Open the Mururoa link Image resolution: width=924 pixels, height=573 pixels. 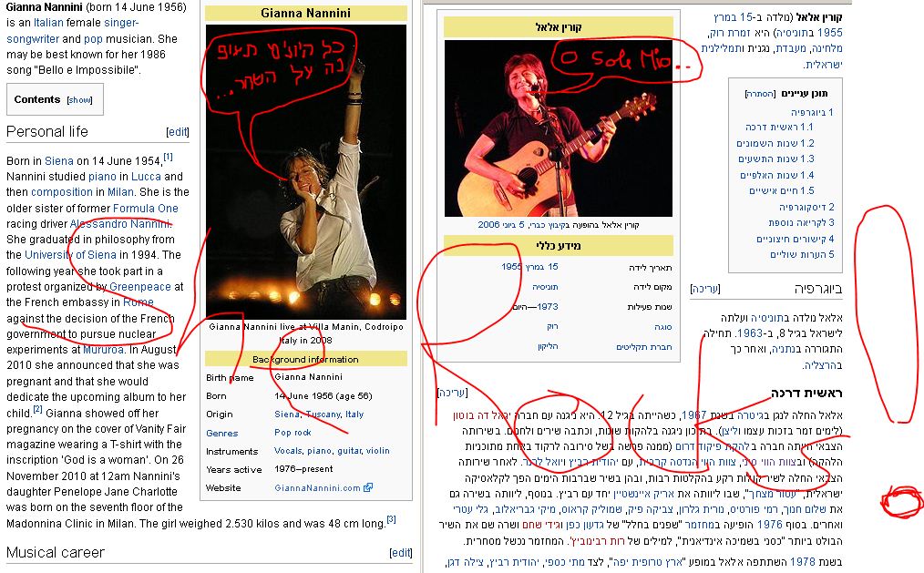(x=103, y=349)
